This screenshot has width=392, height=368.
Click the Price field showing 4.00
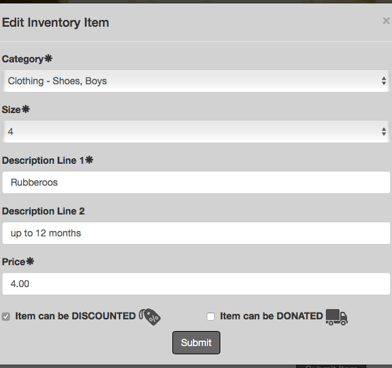[x=196, y=284]
